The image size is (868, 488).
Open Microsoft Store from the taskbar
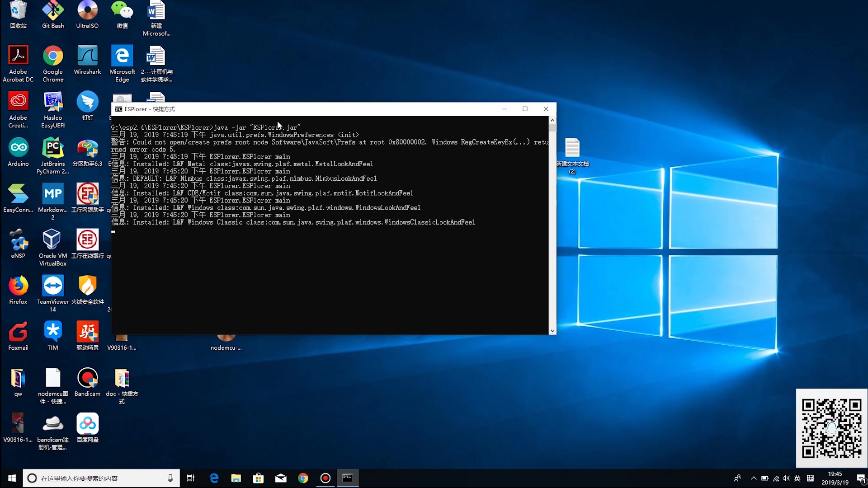[258, 478]
